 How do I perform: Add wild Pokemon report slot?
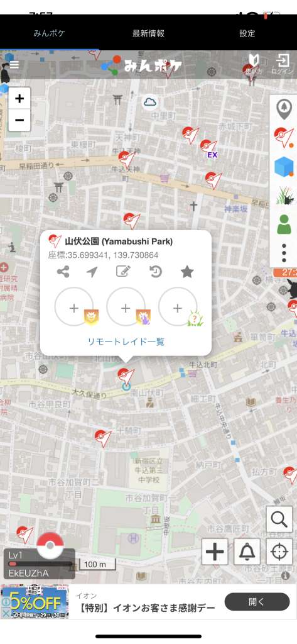178,308
